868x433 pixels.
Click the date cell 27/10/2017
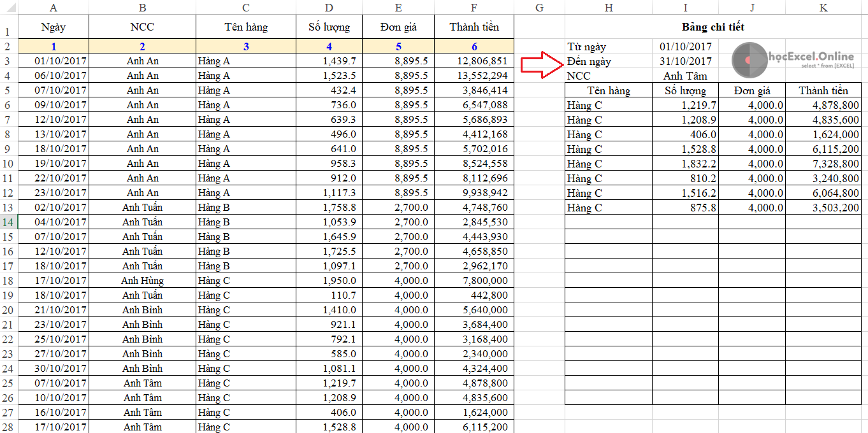54,354
